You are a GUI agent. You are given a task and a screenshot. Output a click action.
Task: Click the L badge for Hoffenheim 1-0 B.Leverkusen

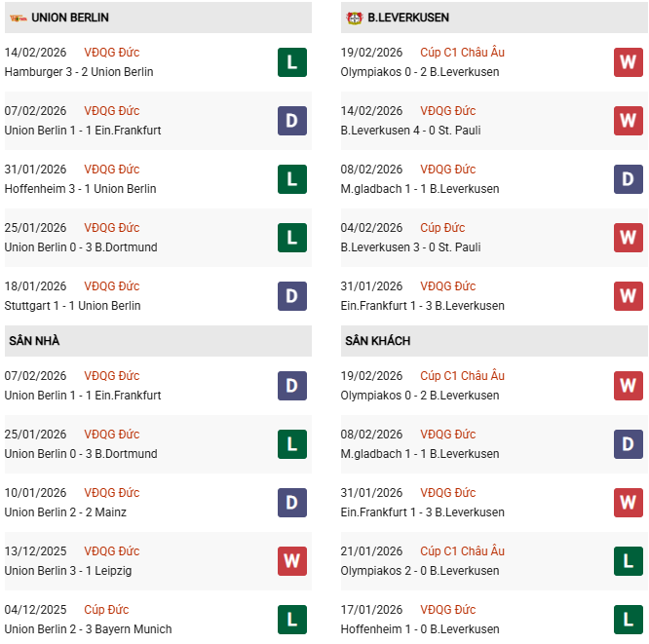click(x=629, y=620)
